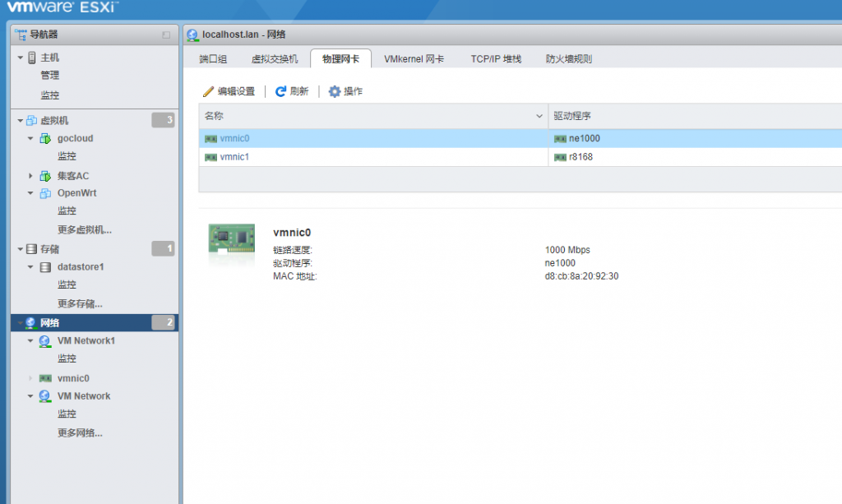Image resolution: width=842 pixels, height=504 pixels.
Task: Click the 集客AC VM icon
Action: coord(45,175)
